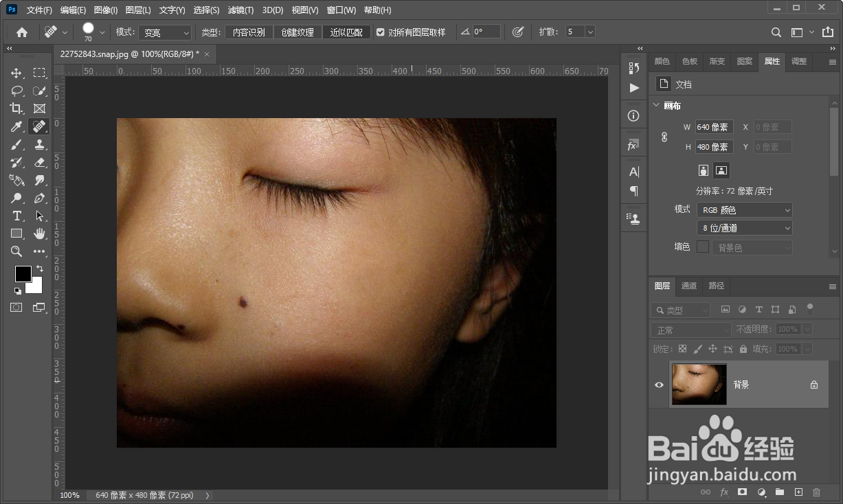Screen dimensions: 843x504
Task: Select the Clone Stamp tool
Action: 39,144
